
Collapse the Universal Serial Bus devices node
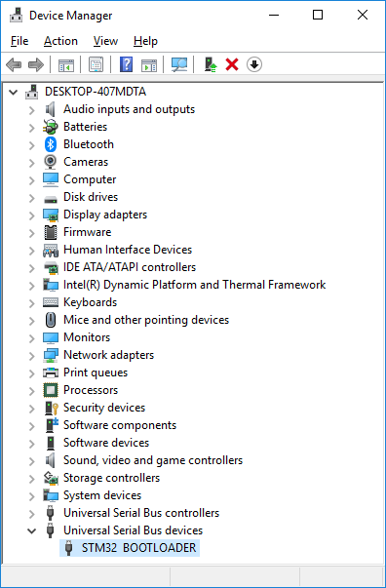(x=32, y=530)
